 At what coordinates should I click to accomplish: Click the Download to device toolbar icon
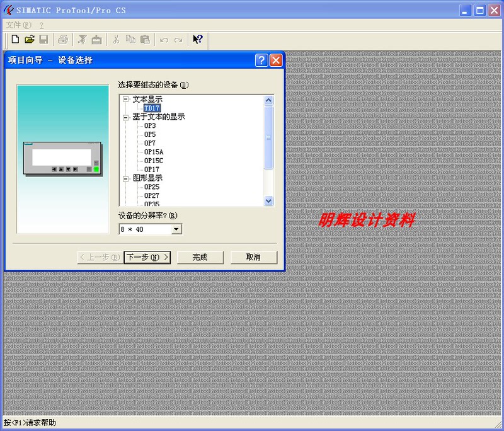pos(96,40)
